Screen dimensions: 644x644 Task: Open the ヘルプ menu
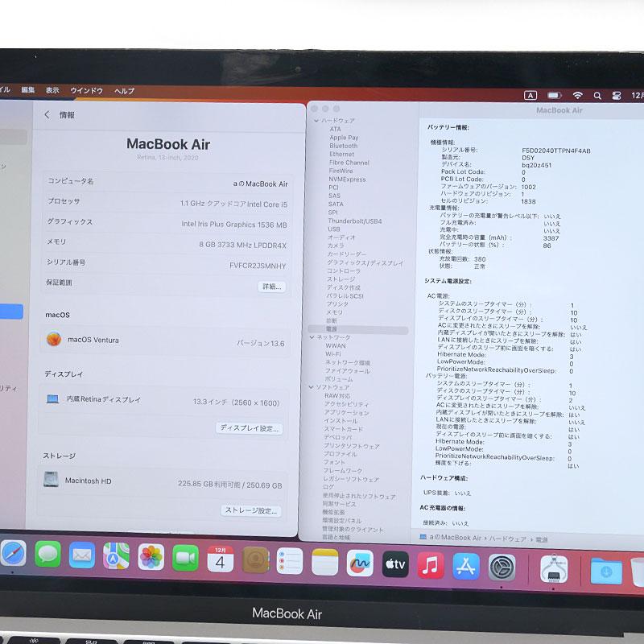tap(125, 91)
